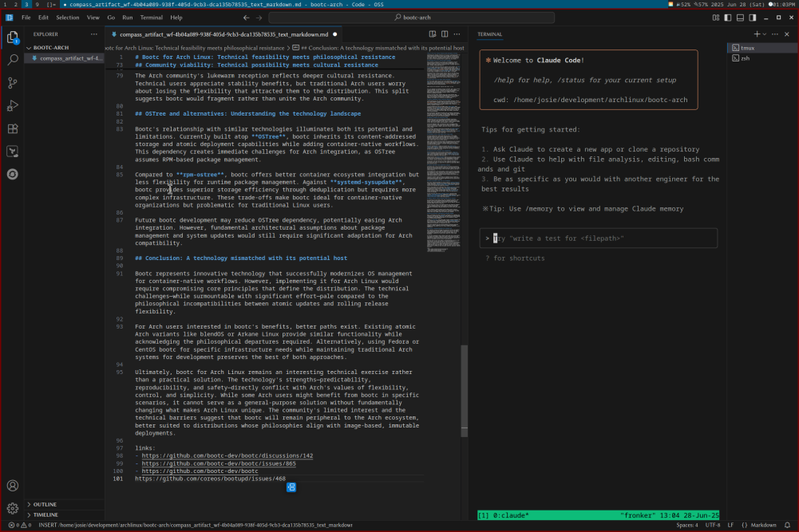The width and height of the screenshot is (799, 532).
Task: Expand the TIMELINE section
Action: coord(45,514)
